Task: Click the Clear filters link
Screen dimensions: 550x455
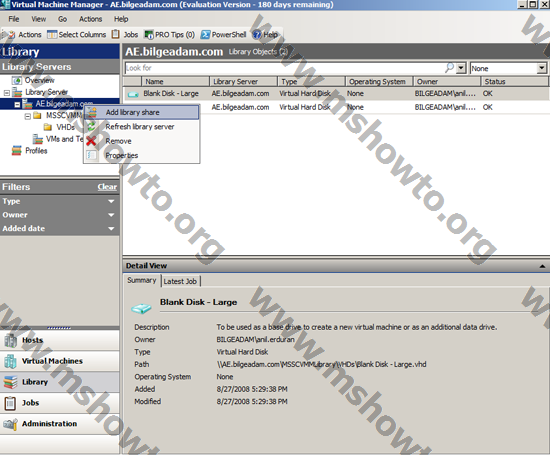Action: click(x=107, y=187)
